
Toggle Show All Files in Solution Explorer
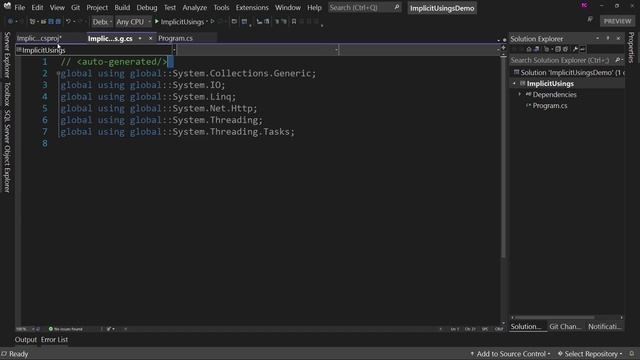tap(565, 49)
